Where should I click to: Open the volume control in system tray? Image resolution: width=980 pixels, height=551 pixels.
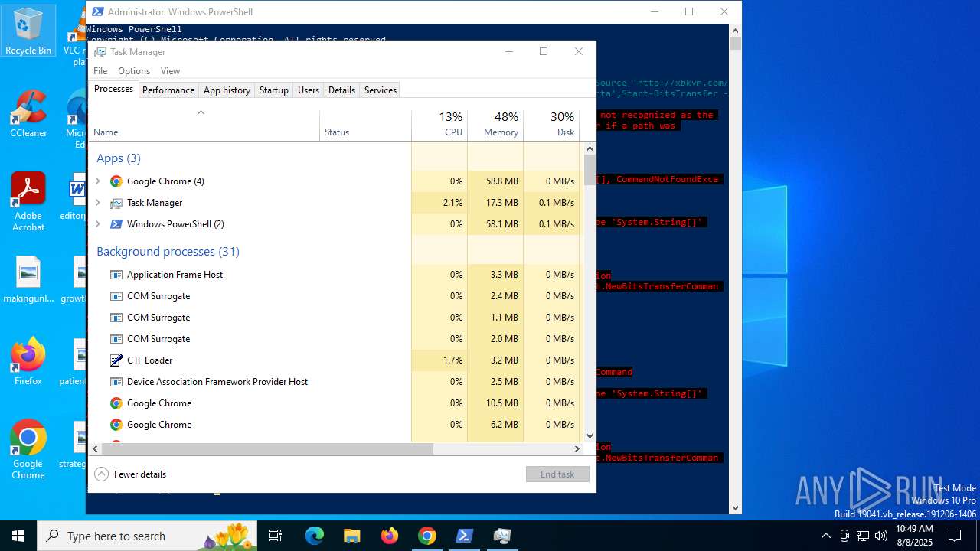[881, 536]
